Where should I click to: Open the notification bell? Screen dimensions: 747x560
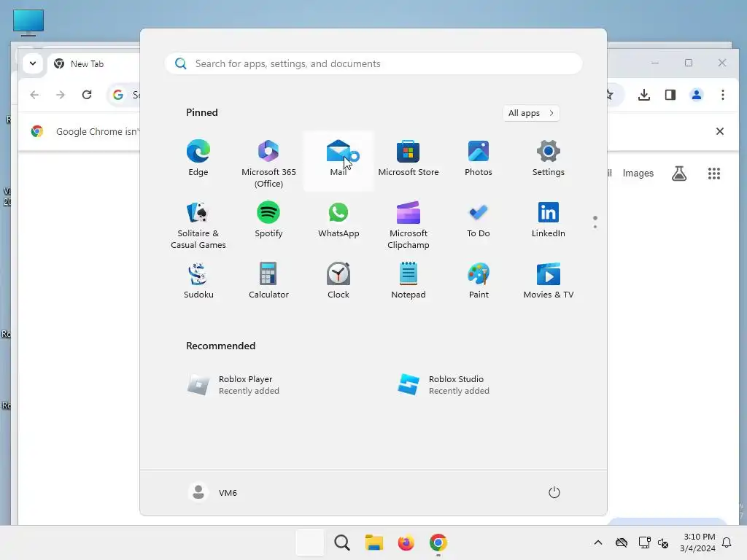[727, 542]
